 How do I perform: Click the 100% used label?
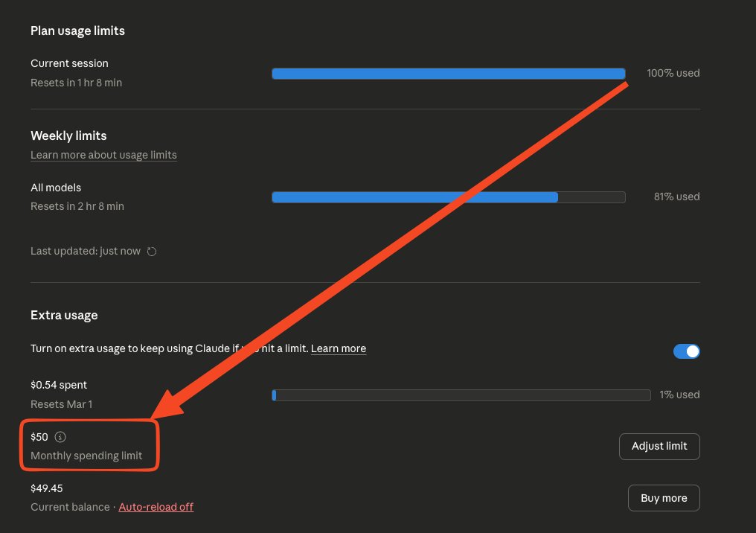point(673,73)
